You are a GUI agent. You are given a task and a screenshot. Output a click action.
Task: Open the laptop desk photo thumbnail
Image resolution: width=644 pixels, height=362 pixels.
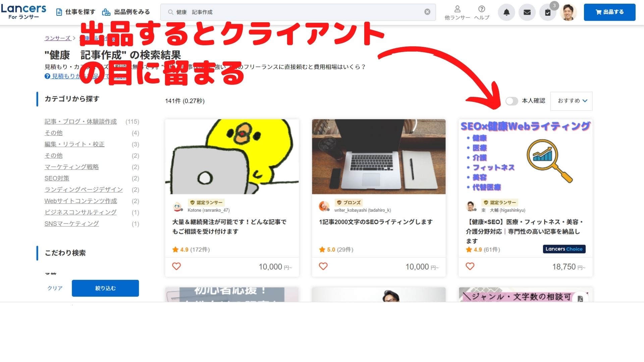click(379, 157)
